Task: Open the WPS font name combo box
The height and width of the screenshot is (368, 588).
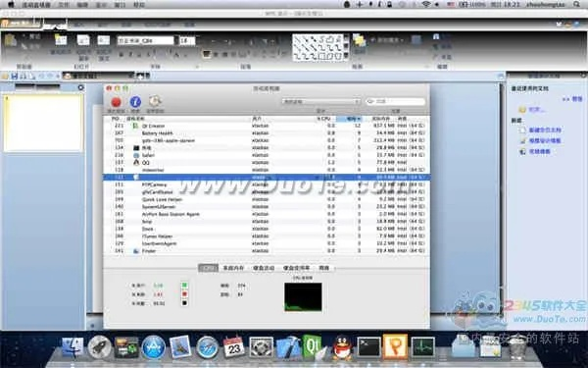Action: pos(145,40)
